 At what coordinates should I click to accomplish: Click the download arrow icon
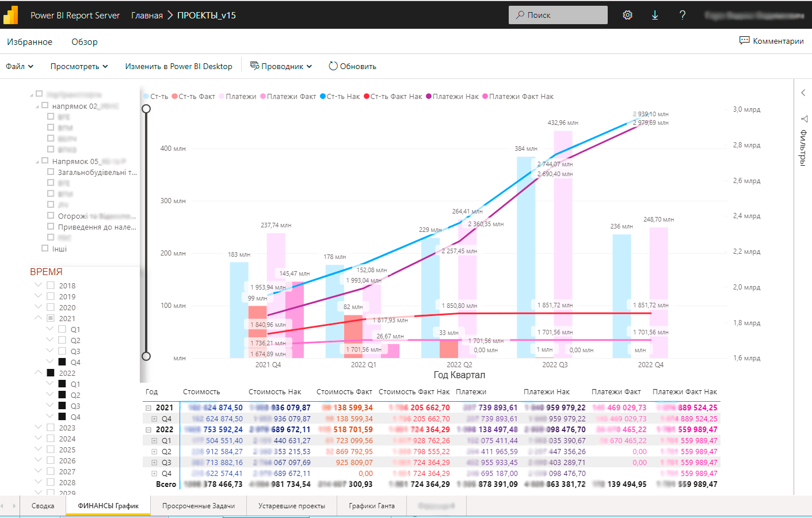tap(655, 15)
